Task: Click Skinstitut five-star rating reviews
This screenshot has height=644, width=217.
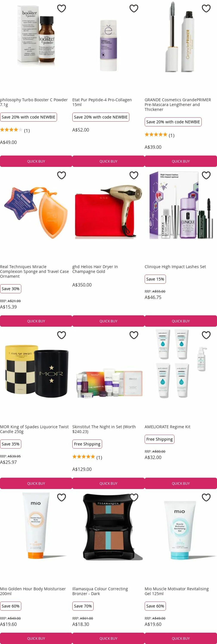Action: pos(87,457)
